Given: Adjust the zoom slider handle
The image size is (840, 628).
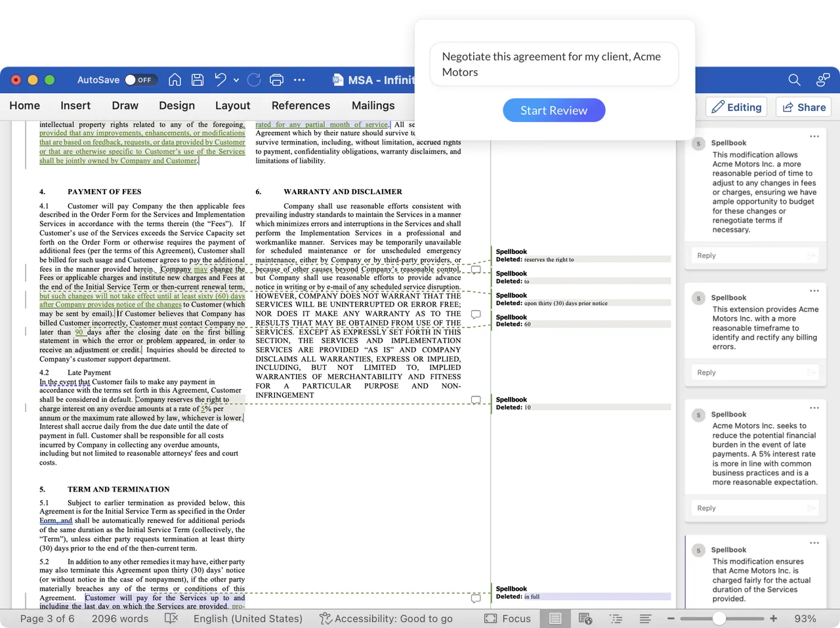Looking at the screenshot, I should [719, 619].
